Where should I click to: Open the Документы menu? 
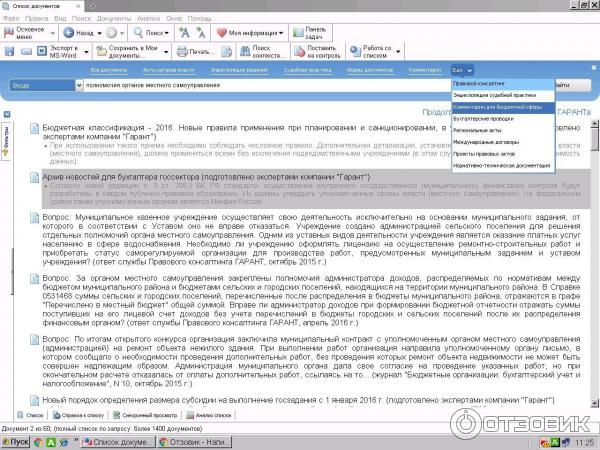point(114,18)
